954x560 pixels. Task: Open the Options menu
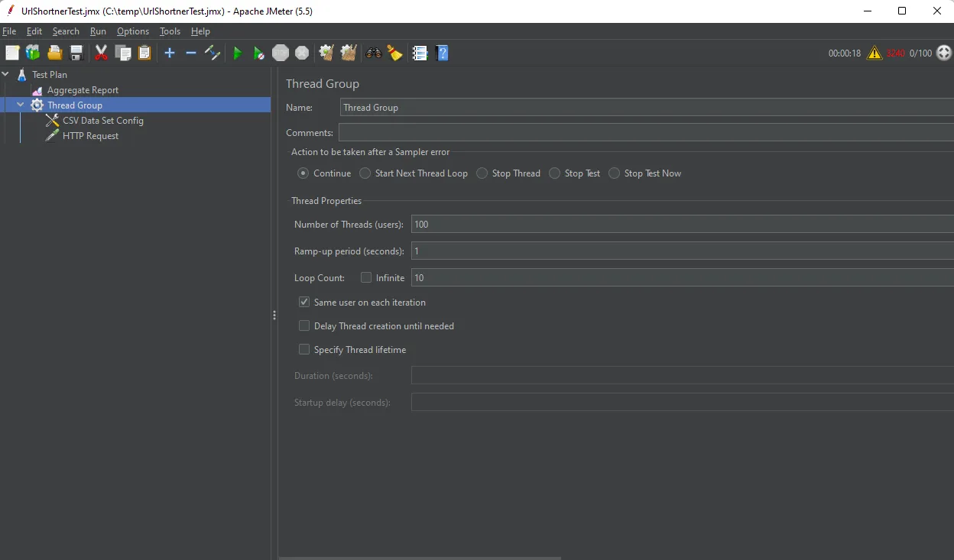133,31
